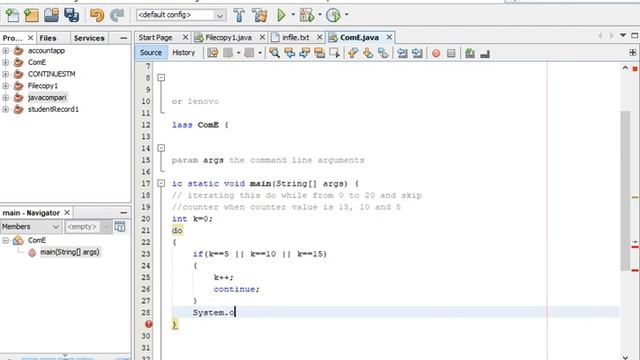Expand the studentRecord1 project node
The height and width of the screenshot is (360, 640).
coord(5,109)
